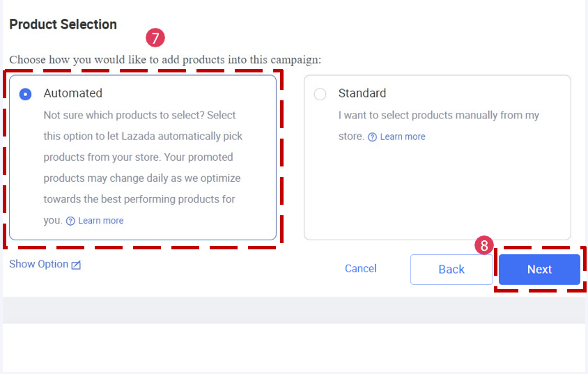Screen dimensions: 588x374
Task: Open the Show Option link
Action: coord(38,264)
